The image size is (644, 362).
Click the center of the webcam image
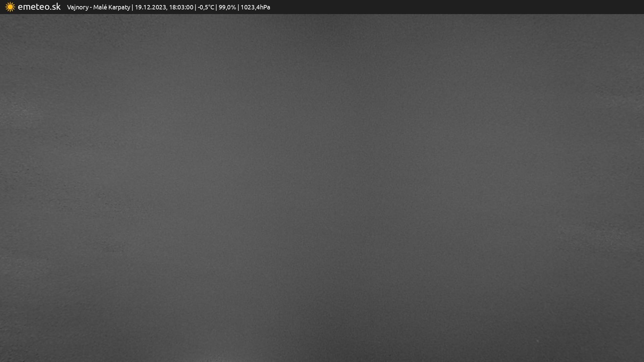(322, 188)
